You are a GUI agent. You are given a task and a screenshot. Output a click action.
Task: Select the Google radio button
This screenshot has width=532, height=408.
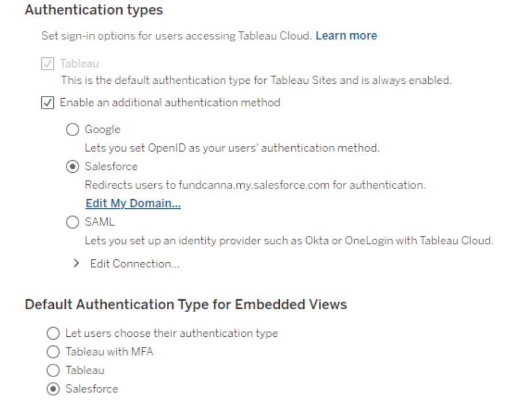click(x=72, y=130)
